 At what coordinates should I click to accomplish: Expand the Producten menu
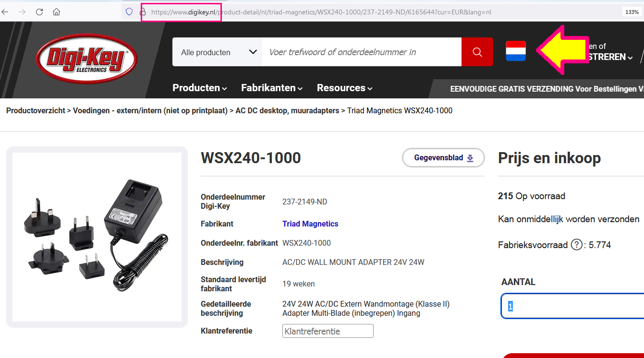tap(200, 88)
